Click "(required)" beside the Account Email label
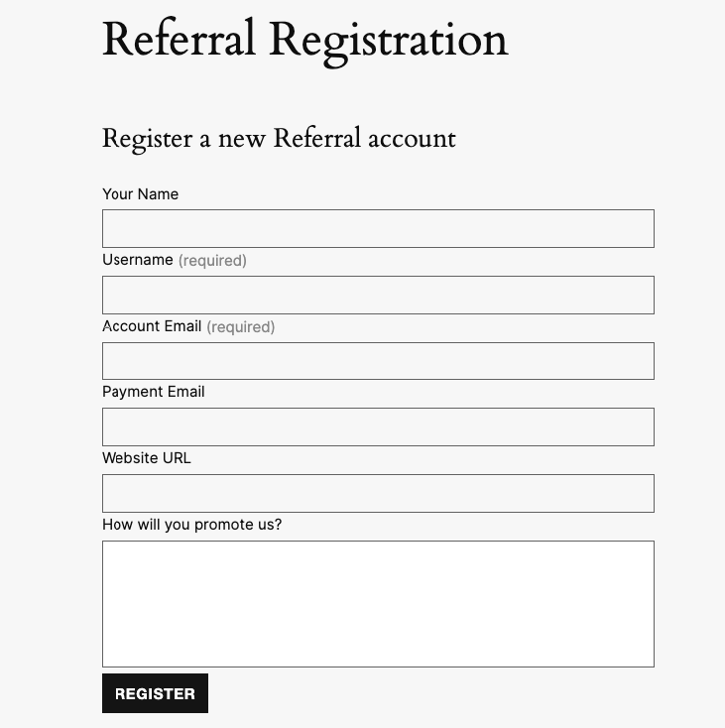 (x=241, y=327)
